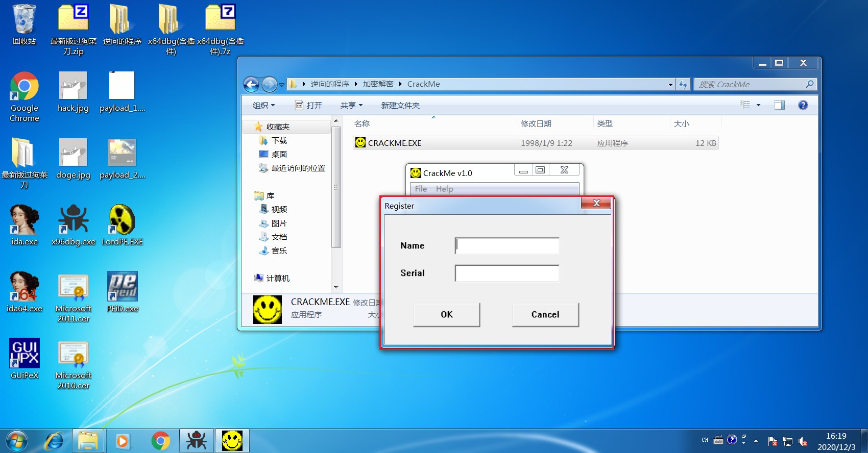Click 加密解密 in the breadcrumb path
This screenshot has width=868, height=453.
(x=378, y=84)
